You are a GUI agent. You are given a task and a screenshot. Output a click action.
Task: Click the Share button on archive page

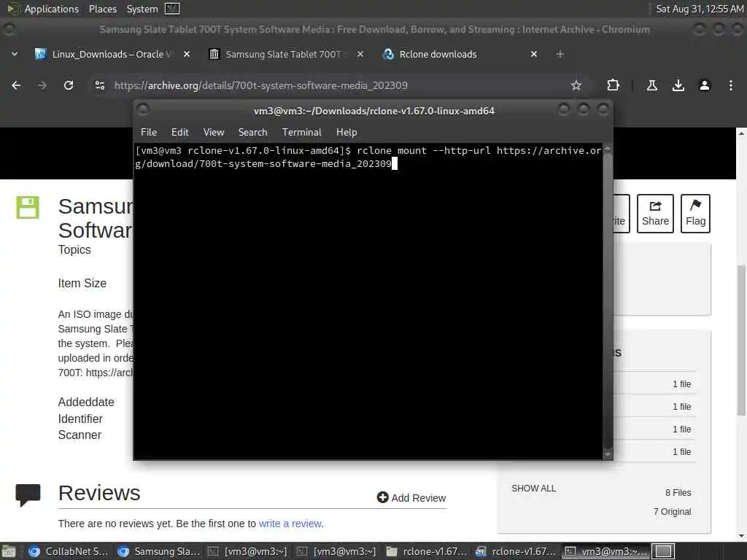pyautogui.click(x=655, y=214)
